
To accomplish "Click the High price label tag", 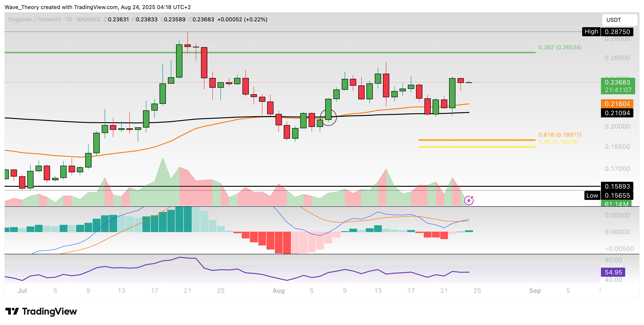I will 591,32.
